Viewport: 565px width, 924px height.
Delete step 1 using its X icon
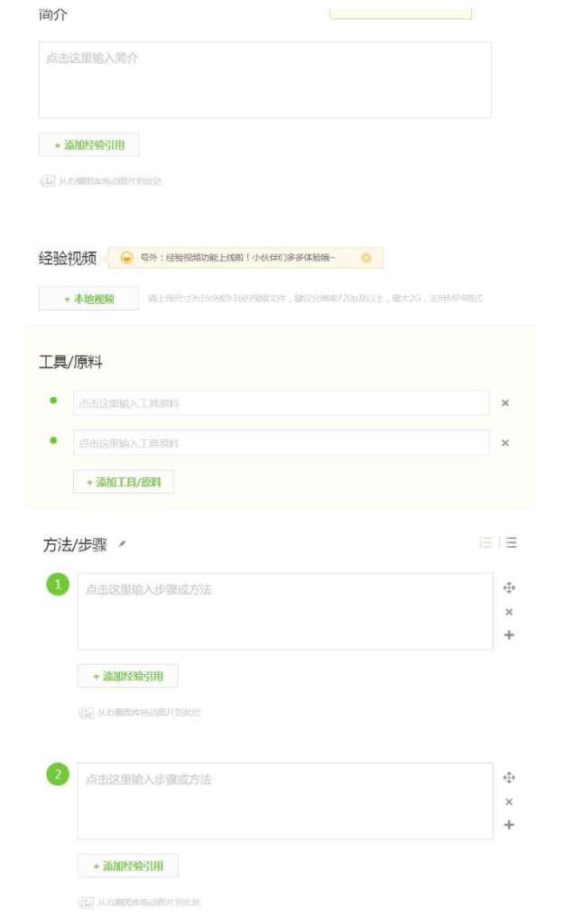point(509,613)
